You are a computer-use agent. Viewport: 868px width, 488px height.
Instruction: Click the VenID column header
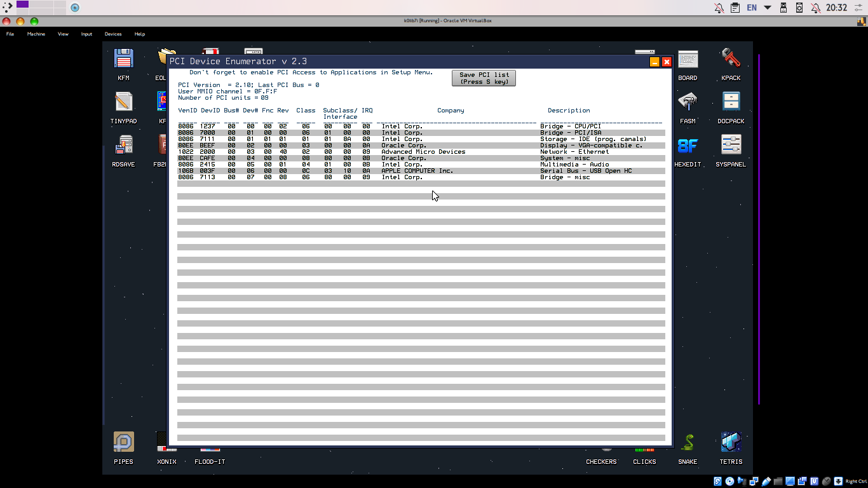[187, 111]
